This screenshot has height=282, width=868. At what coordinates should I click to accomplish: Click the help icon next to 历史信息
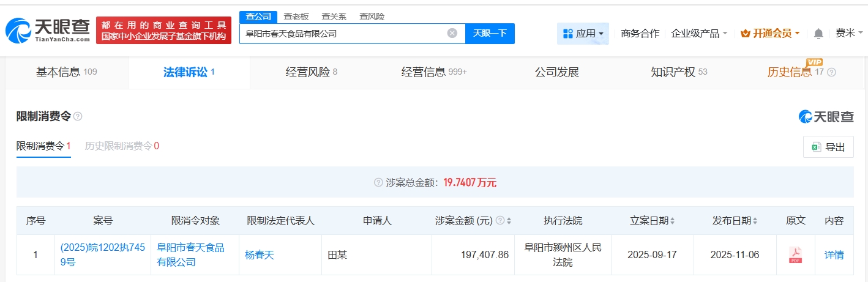831,72
